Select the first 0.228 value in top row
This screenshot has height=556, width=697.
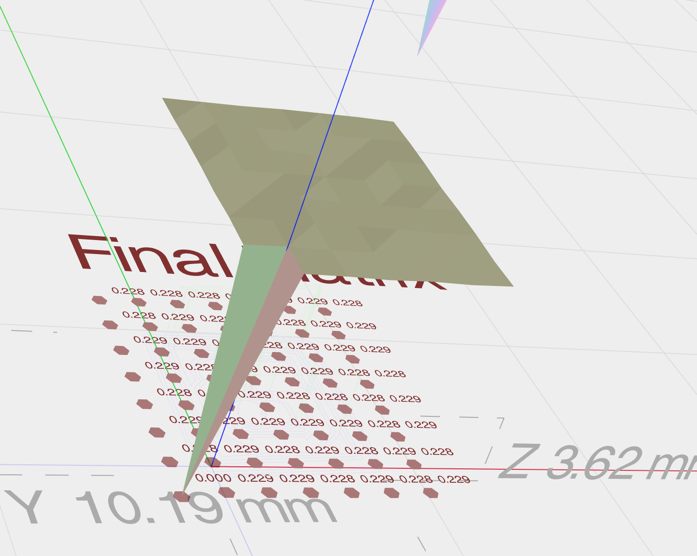point(128,292)
